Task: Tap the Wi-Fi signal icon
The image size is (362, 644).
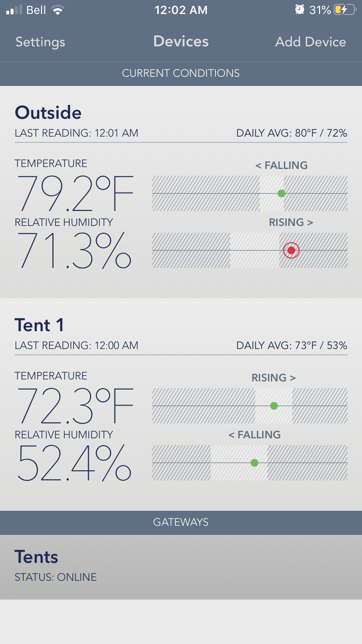Action: [x=58, y=10]
